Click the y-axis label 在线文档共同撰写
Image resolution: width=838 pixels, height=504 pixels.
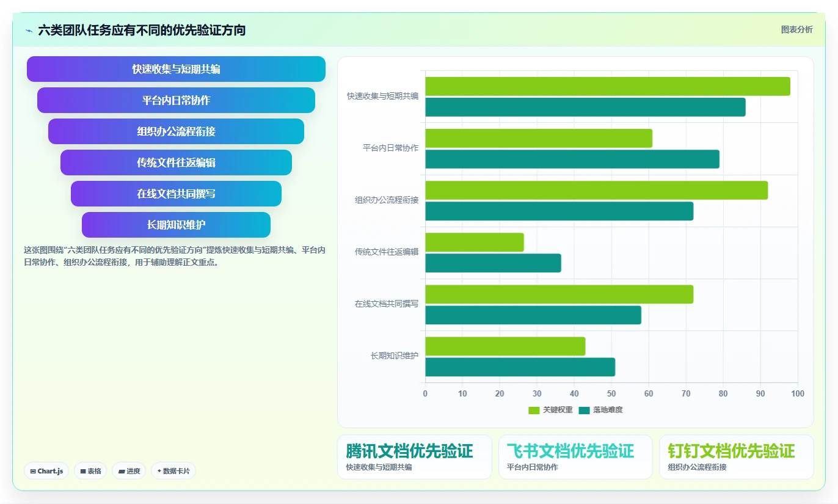[x=387, y=304]
